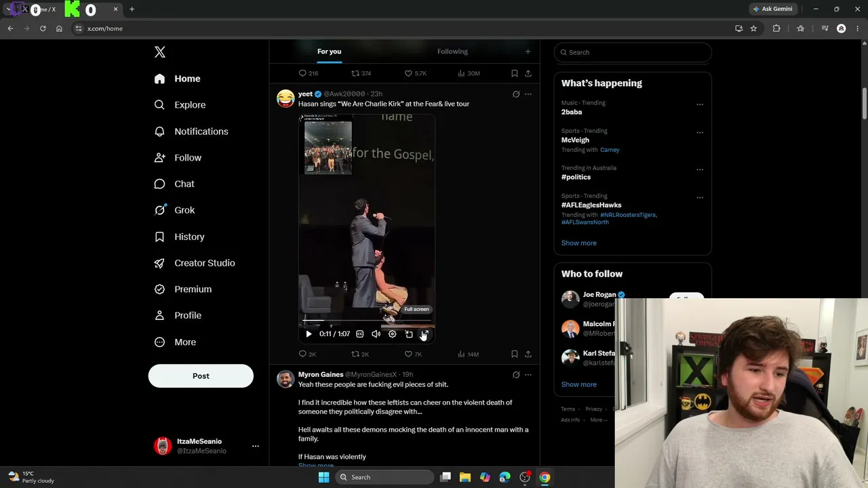The width and height of the screenshot is (868, 488).
Task: Show more trends under What's happening
Action: coord(579,243)
